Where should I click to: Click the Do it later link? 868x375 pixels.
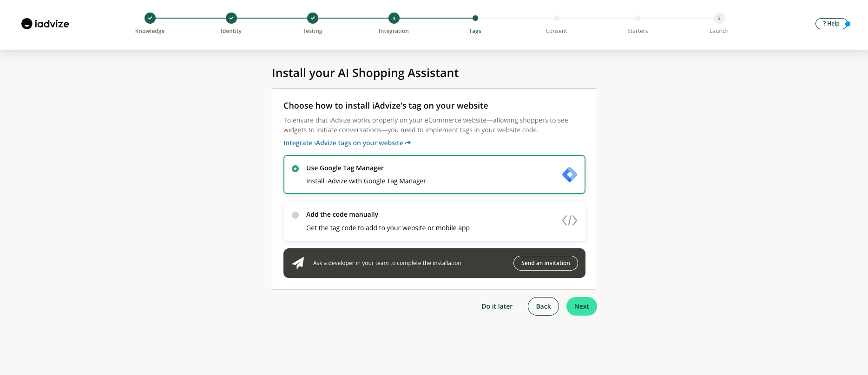tap(497, 306)
